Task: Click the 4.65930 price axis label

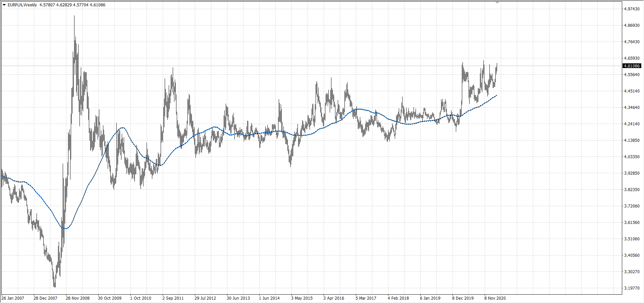Action: coord(632,58)
